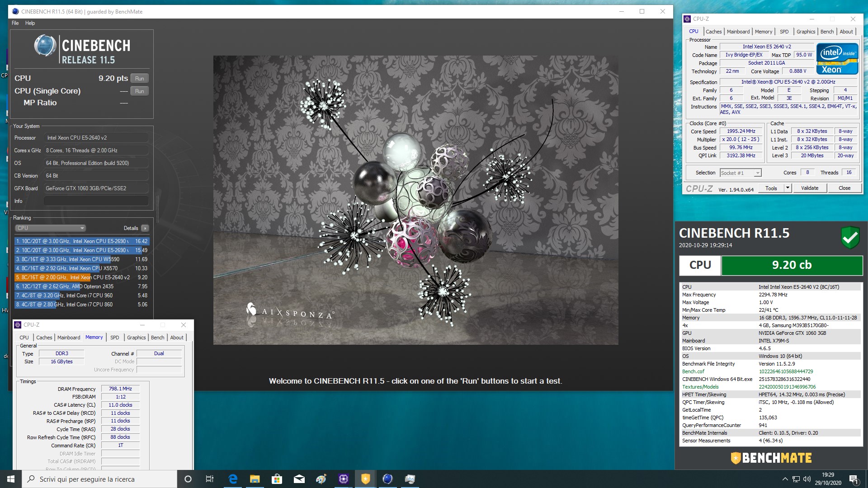Switch to CPU tab in bottom-left CPU-Z window
Image resolution: width=868 pixels, height=488 pixels.
[x=24, y=338]
